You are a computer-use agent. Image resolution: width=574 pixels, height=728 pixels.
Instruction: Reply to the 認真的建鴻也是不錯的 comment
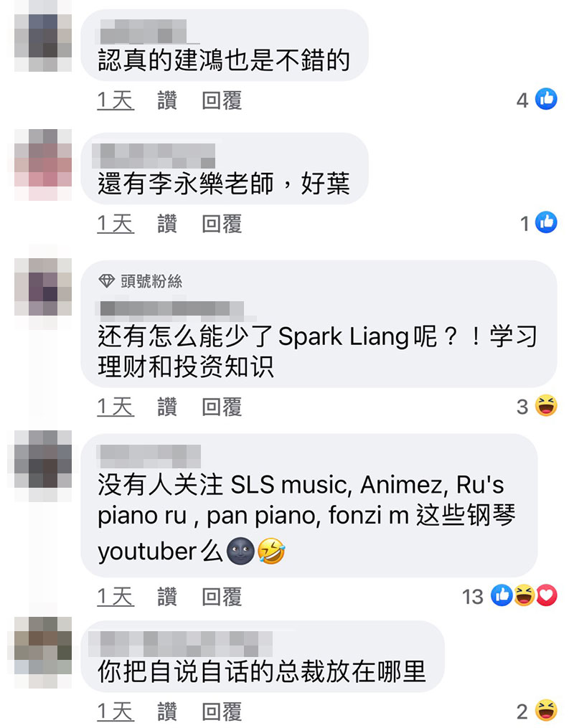[x=222, y=100]
